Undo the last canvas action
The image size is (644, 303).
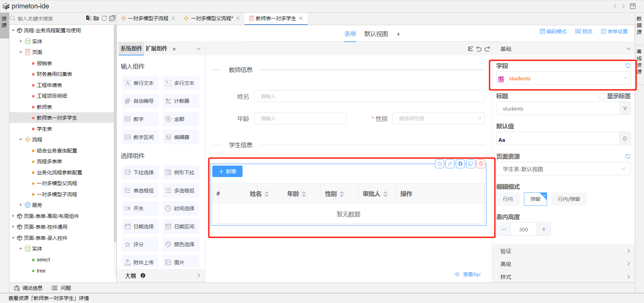tap(479, 49)
